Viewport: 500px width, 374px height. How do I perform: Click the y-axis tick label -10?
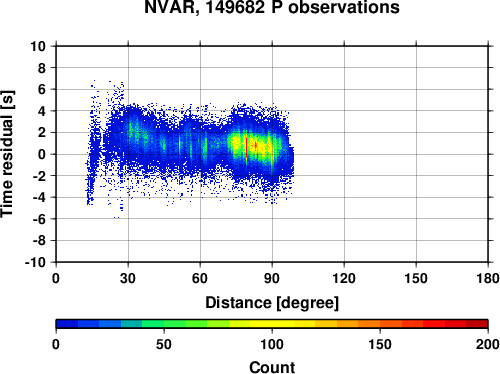point(35,262)
